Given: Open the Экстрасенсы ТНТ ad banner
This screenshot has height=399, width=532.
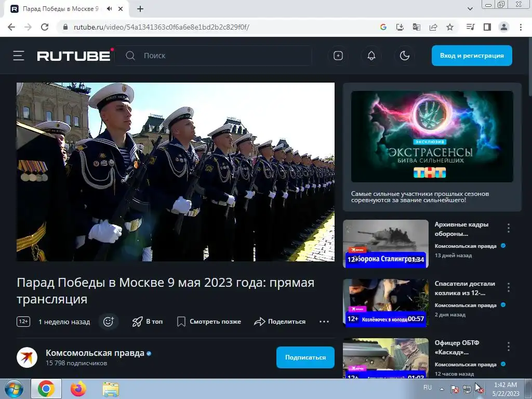Looking at the screenshot, I should tap(432, 137).
